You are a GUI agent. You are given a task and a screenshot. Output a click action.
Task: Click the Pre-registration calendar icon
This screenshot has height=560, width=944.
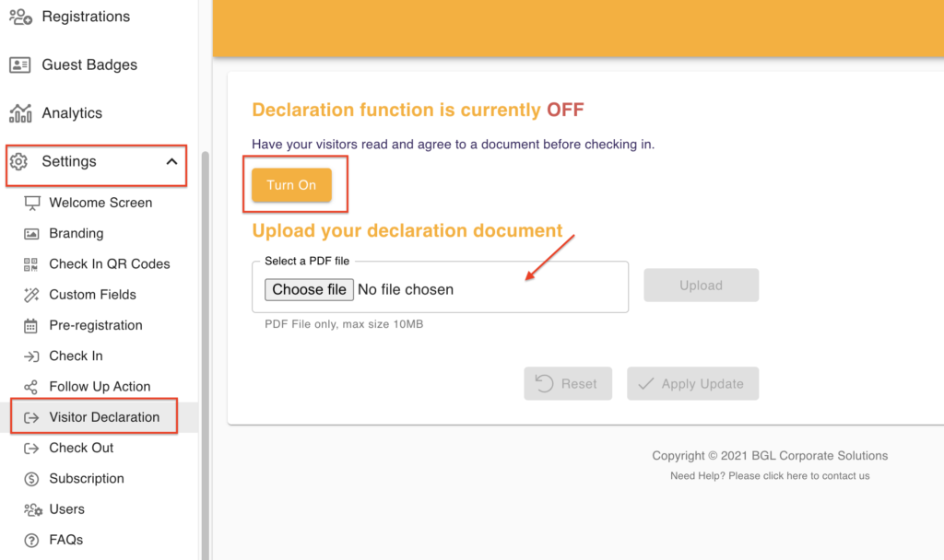(31, 325)
